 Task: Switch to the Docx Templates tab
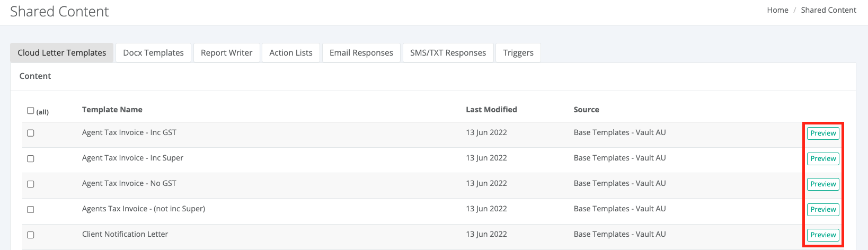point(153,52)
